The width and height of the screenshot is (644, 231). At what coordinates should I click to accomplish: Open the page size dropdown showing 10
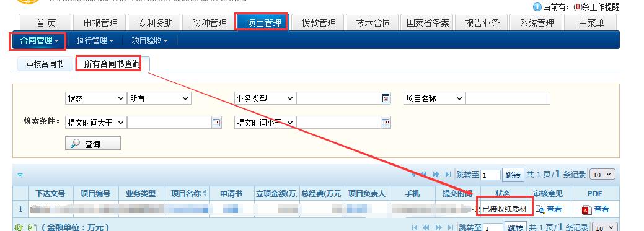[602, 175]
